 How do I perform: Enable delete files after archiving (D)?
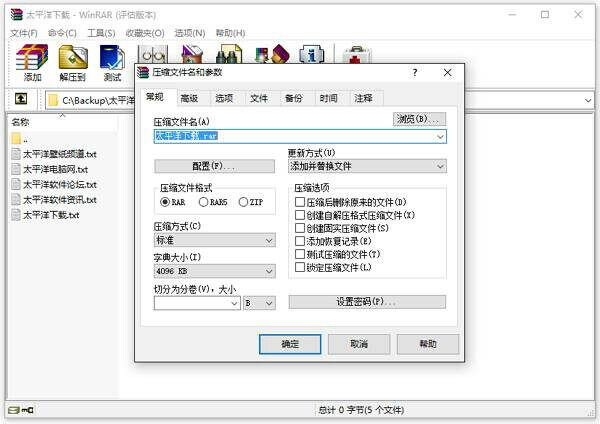pos(300,202)
